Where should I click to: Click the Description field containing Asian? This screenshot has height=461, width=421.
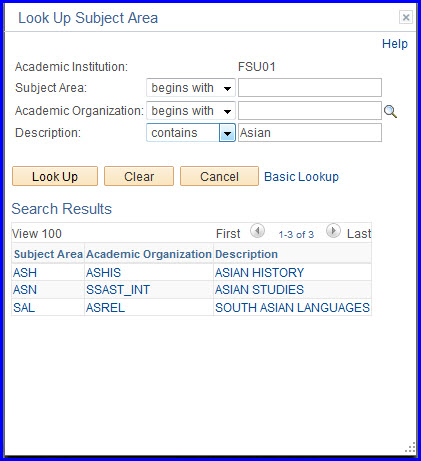310,133
